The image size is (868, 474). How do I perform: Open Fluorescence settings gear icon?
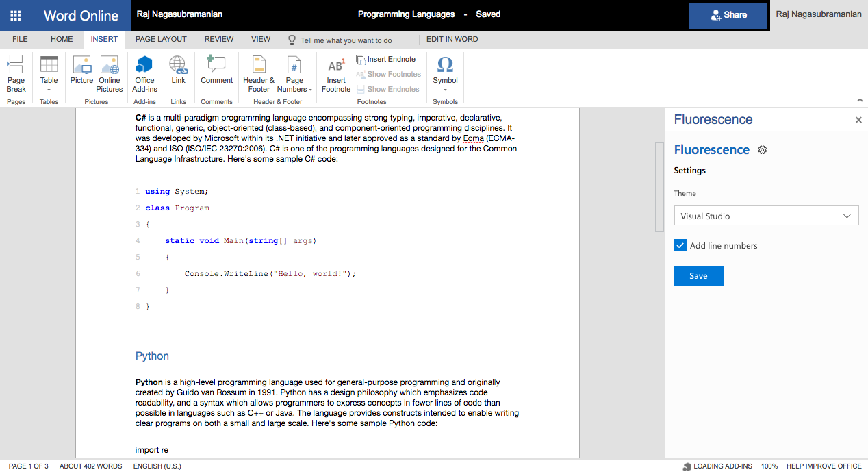pos(763,150)
